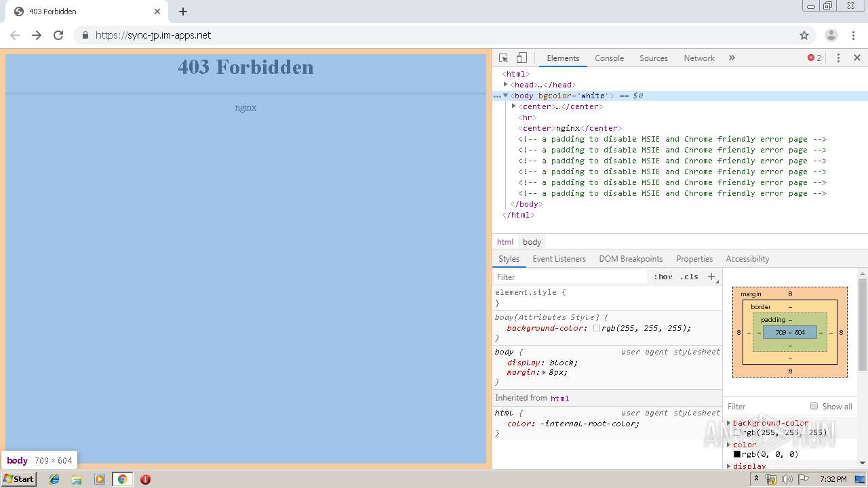The height and width of the screenshot is (488, 868).
Task: Click the red Opera taskbar icon
Action: click(x=145, y=479)
